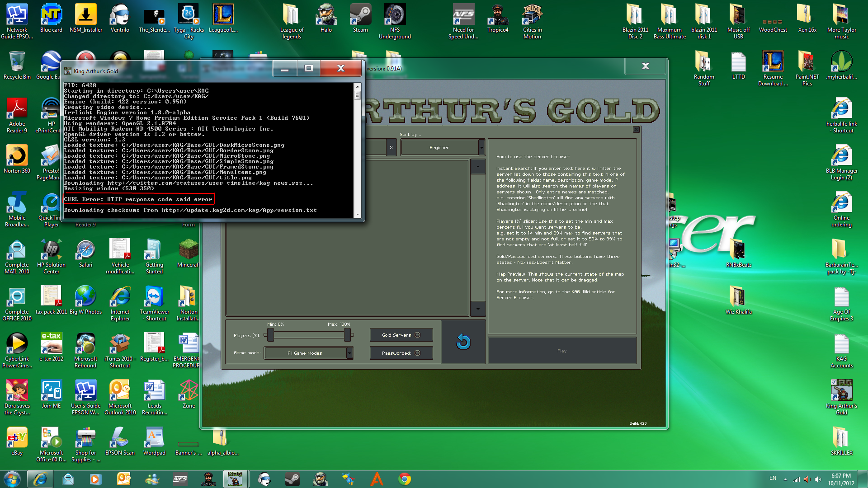Viewport: 868px width, 488px height.
Task: Open the NSM_Installer desktop icon
Action: [86, 18]
